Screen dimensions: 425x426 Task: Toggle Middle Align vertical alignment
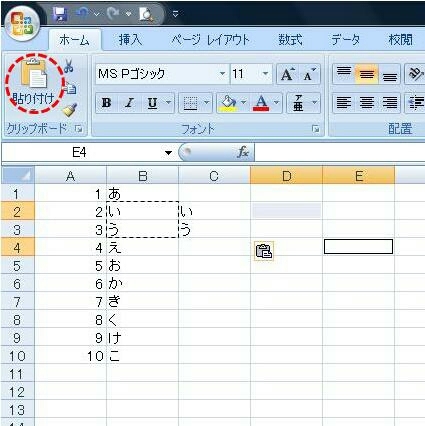(367, 74)
